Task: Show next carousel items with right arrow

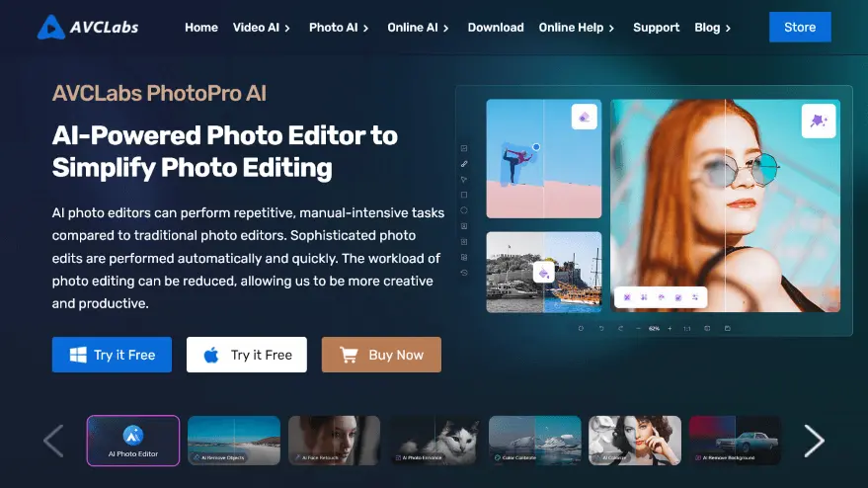Action: coord(814,441)
